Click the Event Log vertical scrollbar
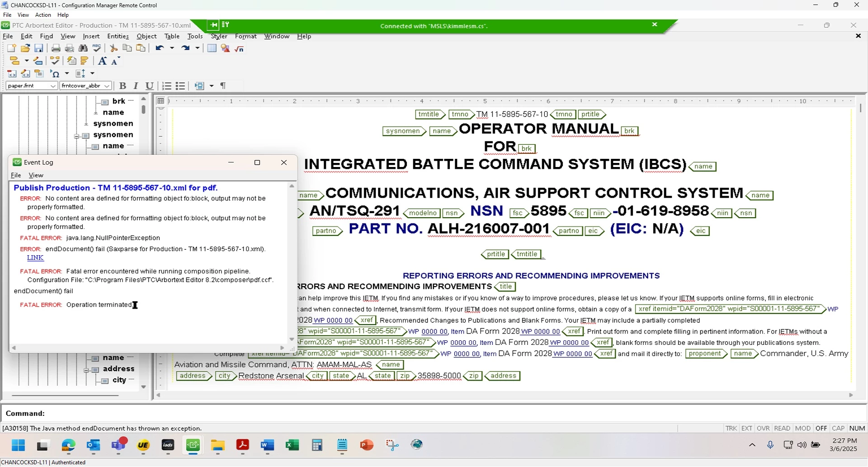The height and width of the screenshot is (467, 868). 292,262
